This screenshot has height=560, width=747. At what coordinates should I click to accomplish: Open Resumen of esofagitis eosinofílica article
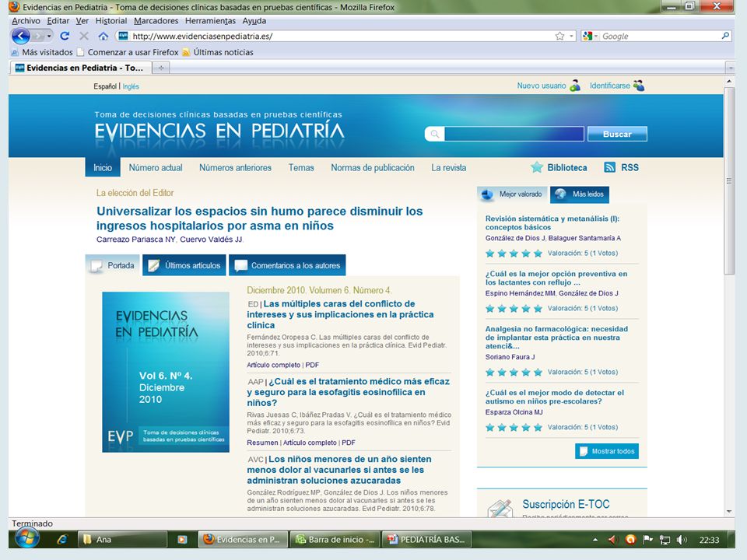pyautogui.click(x=262, y=443)
